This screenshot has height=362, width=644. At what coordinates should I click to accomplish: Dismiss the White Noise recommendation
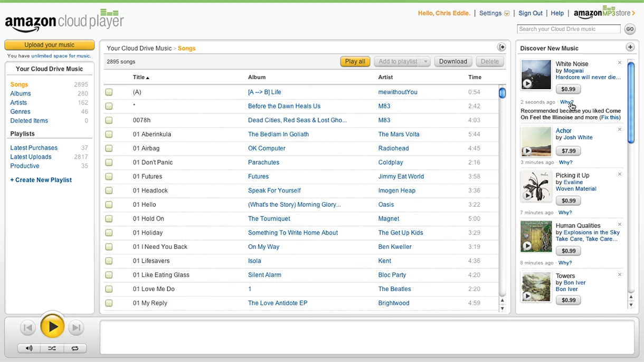click(620, 63)
